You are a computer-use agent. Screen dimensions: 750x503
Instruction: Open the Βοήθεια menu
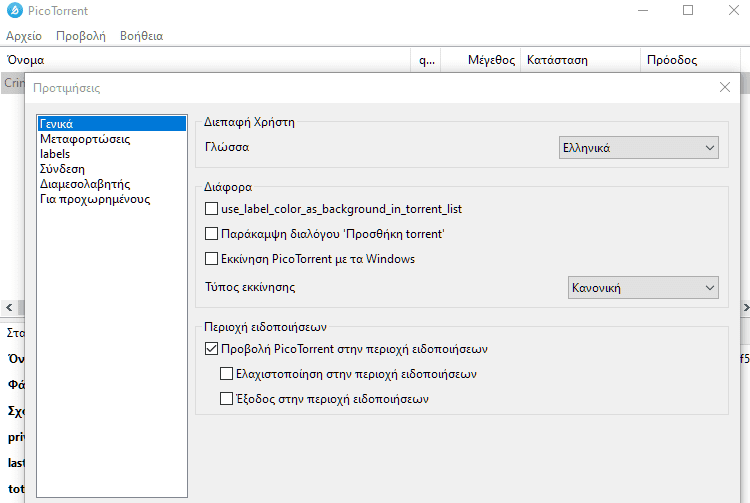point(142,36)
